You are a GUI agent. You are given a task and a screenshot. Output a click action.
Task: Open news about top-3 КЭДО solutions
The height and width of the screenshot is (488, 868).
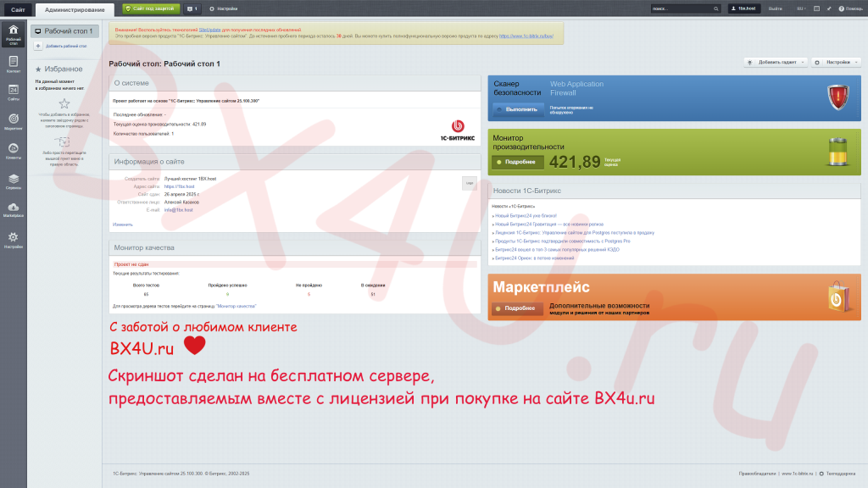(x=557, y=250)
